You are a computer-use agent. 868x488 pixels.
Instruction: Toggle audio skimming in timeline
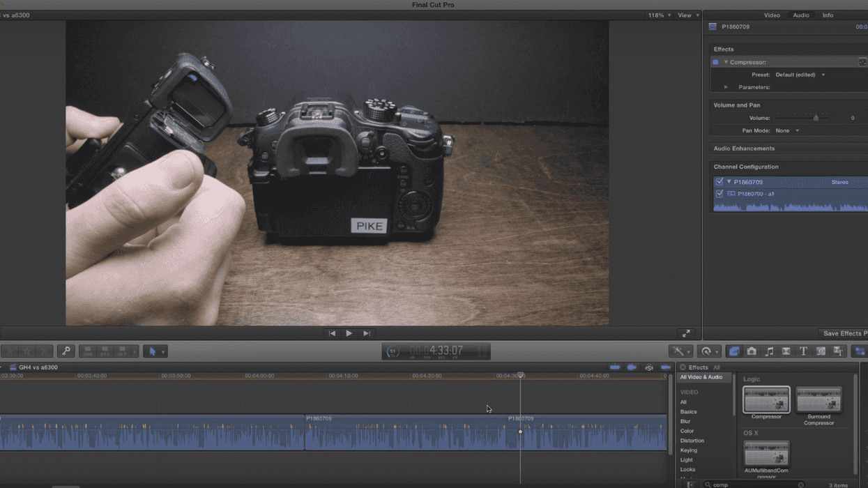tap(631, 367)
